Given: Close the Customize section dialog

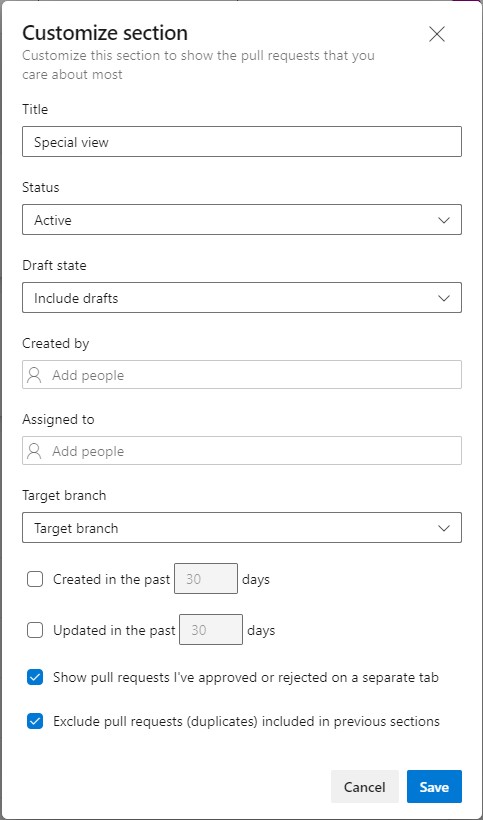Looking at the screenshot, I should (436, 35).
